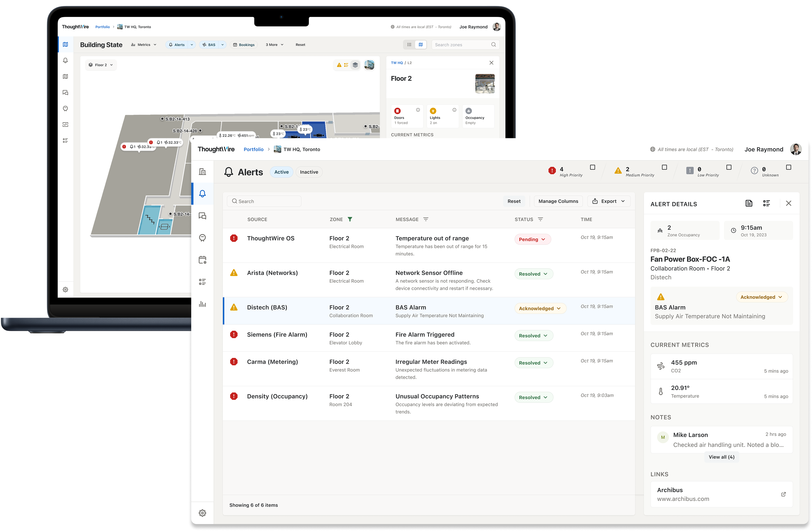Image resolution: width=812 pixels, height=531 pixels.
Task: Select the Inactive alerts tab
Action: click(x=309, y=172)
